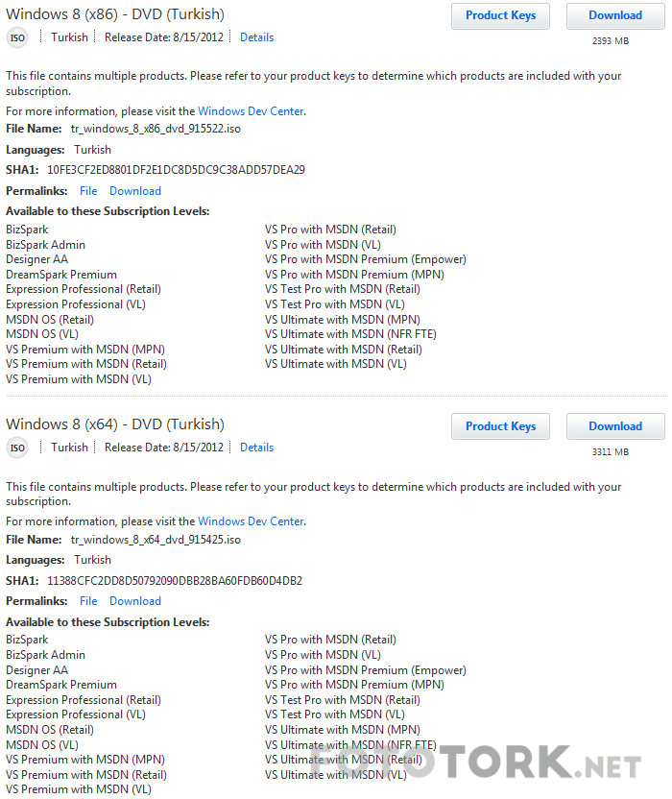Image resolution: width=672 pixels, height=799 pixels.
Task: Click the SHA1 hash starting with 11388CFC
Action: point(175,581)
